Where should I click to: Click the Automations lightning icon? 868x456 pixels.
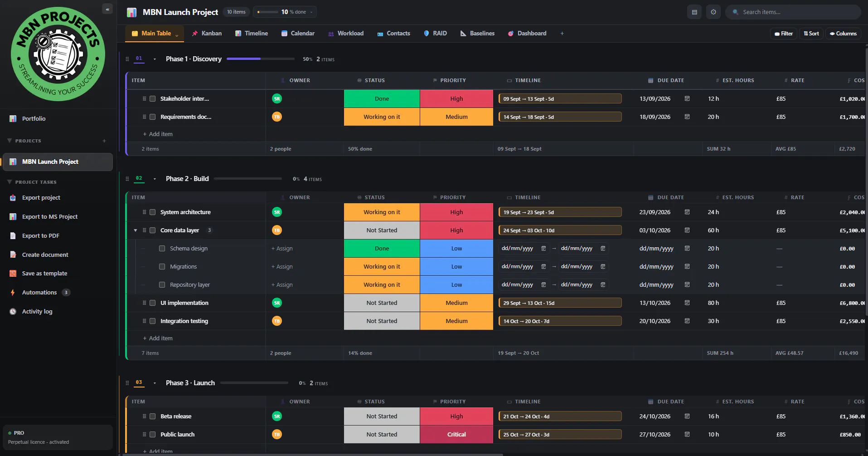coord(13,293)
